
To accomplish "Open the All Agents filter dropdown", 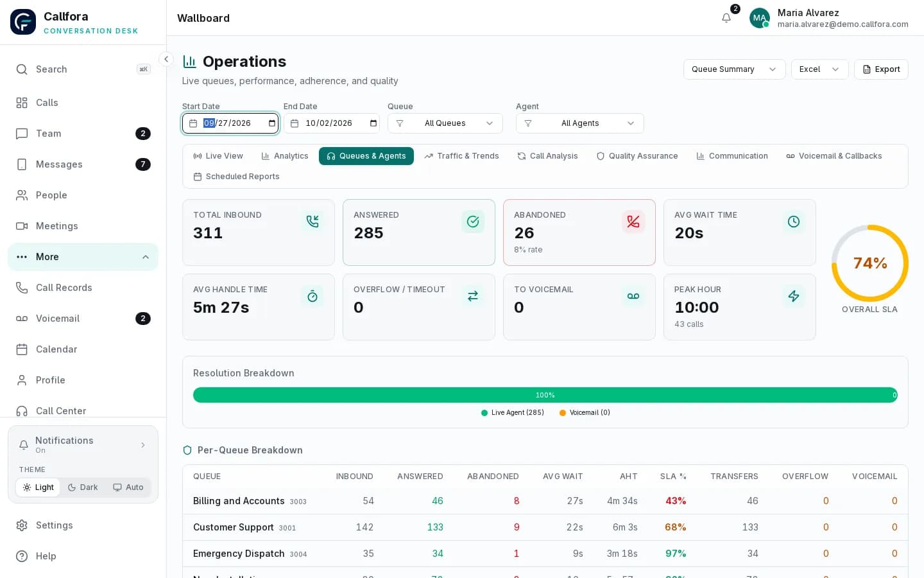I will click(579, 123).
